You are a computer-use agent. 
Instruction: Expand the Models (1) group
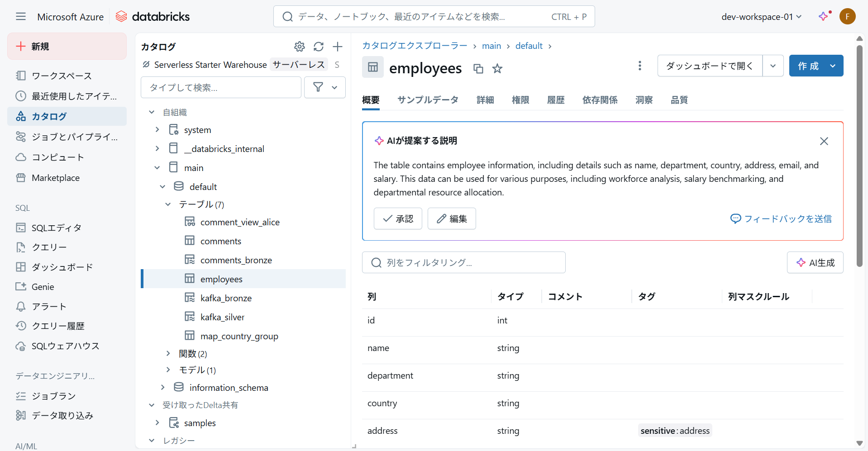click(x=168, y=370)
